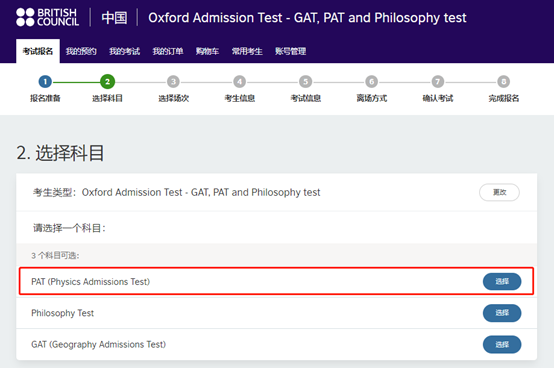Open the 考试报名 tab
Image resolution: width=554 pixels, height=368 pixels.
tap(38, 51)
